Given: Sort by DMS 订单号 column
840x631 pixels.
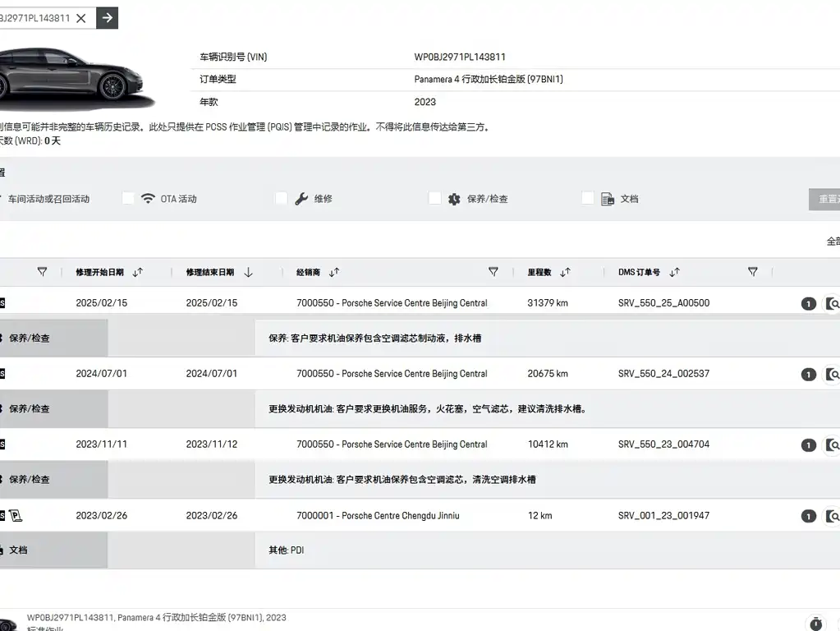Looking at the screenshot, I should [674, 272].
